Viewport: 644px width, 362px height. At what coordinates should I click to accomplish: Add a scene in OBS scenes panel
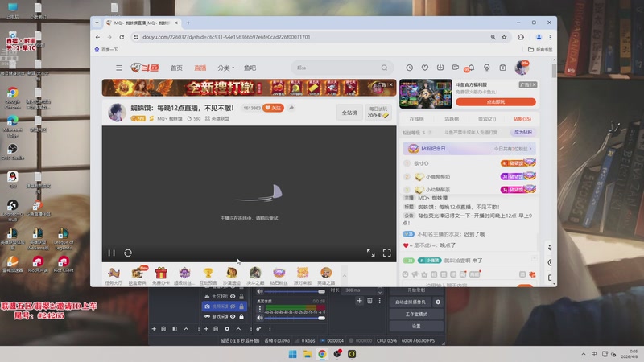[154, 329]
